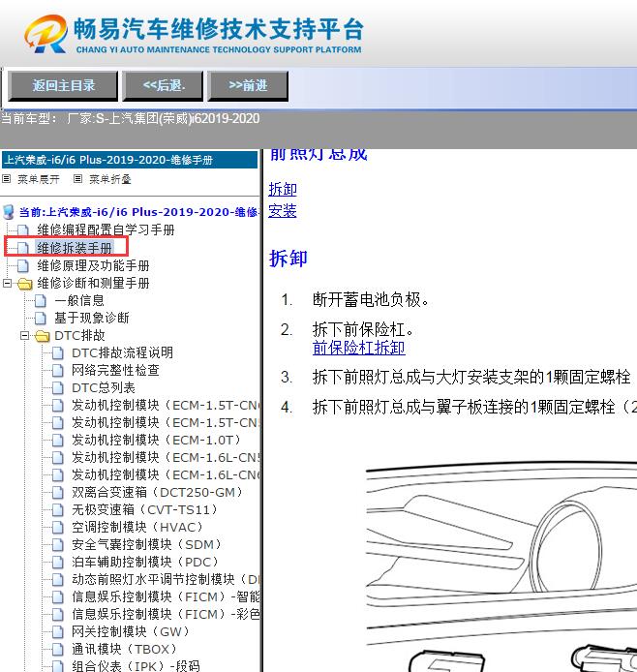The height and width of the screenshot is (672, 637).
Task: Click page icon beside 基于现象诊断
Action: click(x=41, y=319)
